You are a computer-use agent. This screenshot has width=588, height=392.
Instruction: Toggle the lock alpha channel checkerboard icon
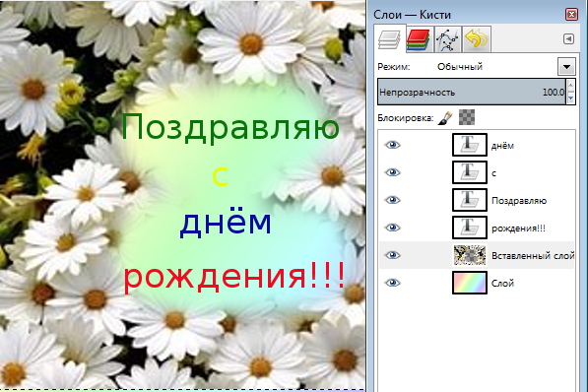(467, 117)
